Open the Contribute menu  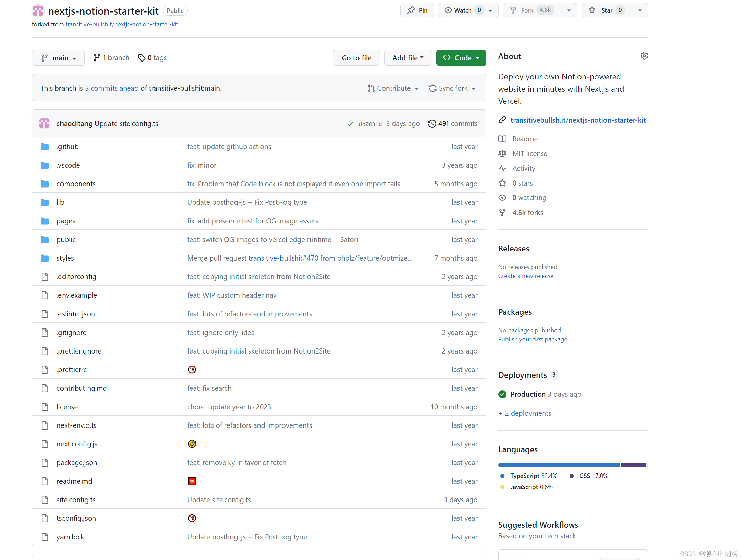(393, 88)
